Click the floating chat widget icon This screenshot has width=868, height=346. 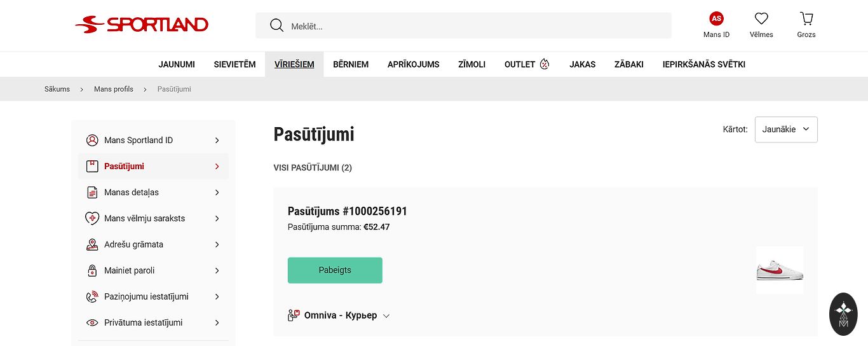(843, 314)
